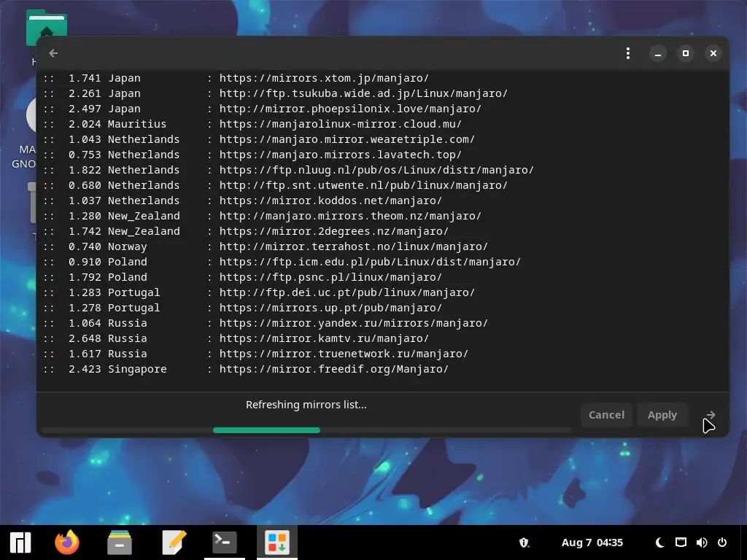Open the file manager from taskbar

pyautogui.click(x=120, y=542)
